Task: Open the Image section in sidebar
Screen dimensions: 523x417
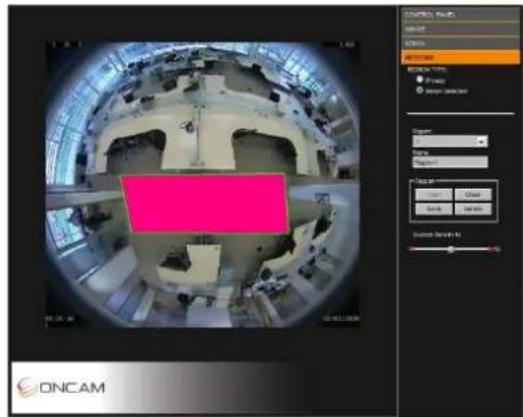Action: point(460,29)
